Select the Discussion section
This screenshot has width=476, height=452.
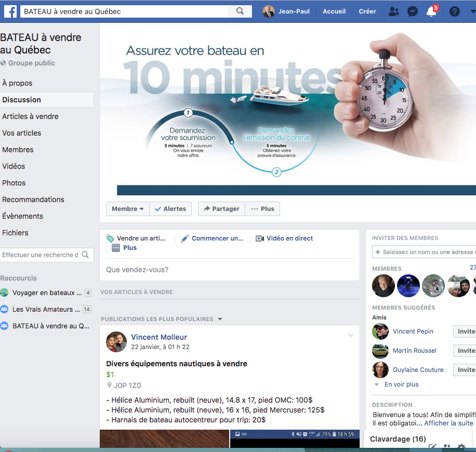click(21, 100)
